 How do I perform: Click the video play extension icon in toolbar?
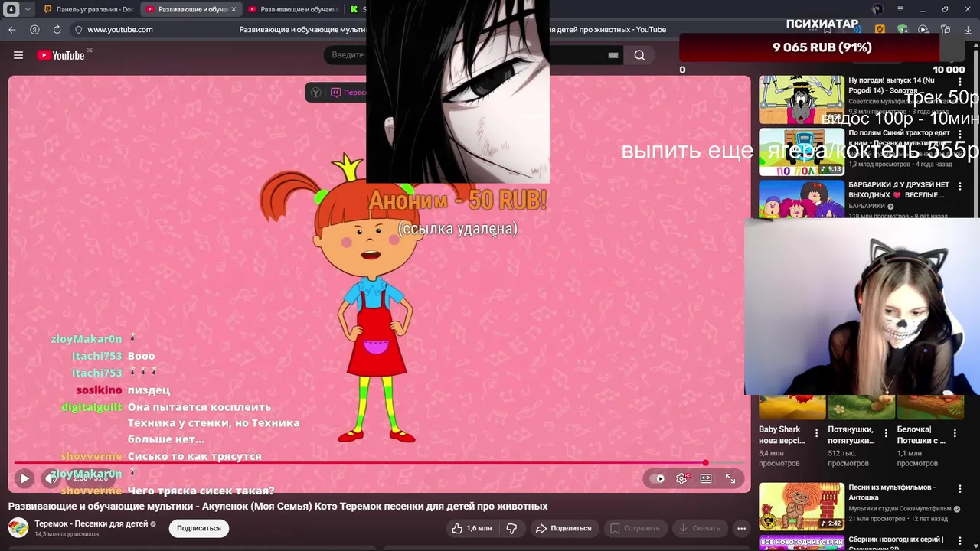click(x=923, y=29)
